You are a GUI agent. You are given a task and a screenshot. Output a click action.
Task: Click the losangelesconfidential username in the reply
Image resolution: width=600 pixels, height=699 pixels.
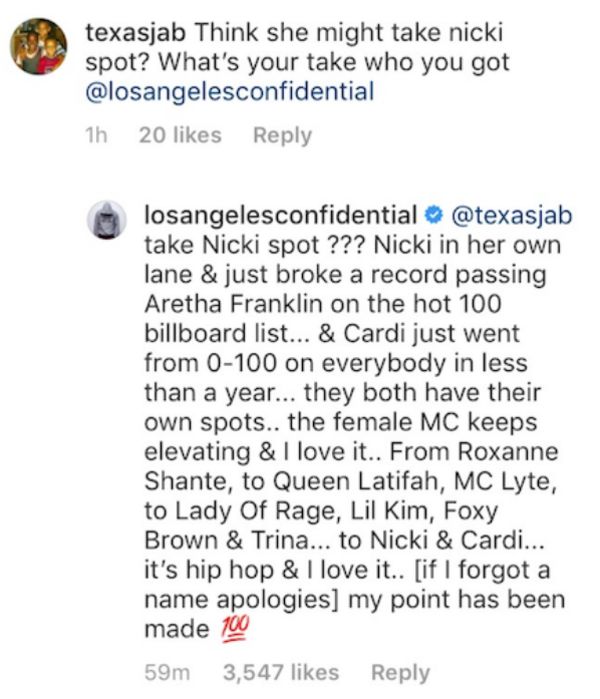click(x=281, y=215)
